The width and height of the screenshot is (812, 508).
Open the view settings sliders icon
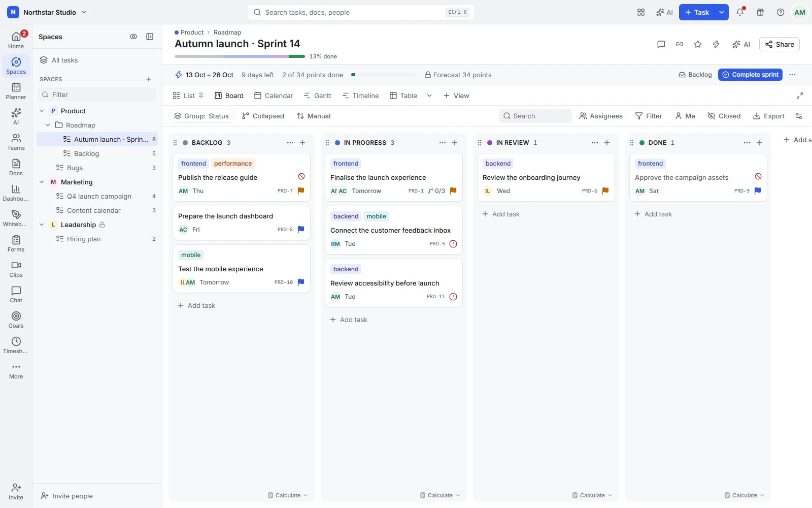pos(799,116)
